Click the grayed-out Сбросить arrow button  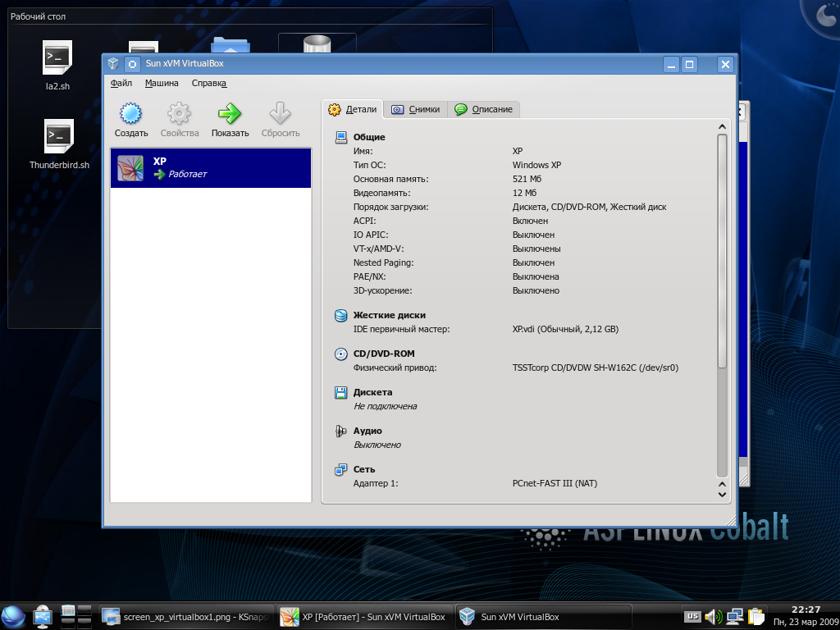[x=281, y=120]
